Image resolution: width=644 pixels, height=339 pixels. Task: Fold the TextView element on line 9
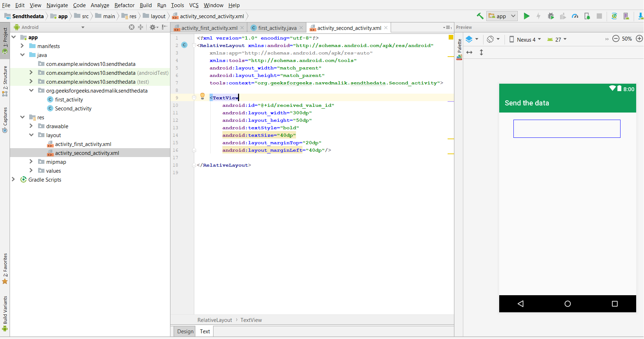click(194, 98)
